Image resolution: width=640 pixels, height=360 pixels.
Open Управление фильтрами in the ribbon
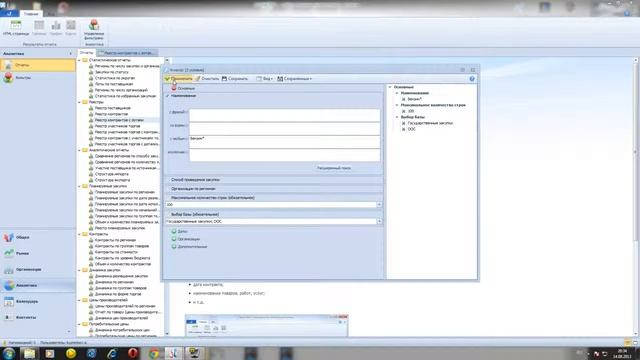click(94, 29)
